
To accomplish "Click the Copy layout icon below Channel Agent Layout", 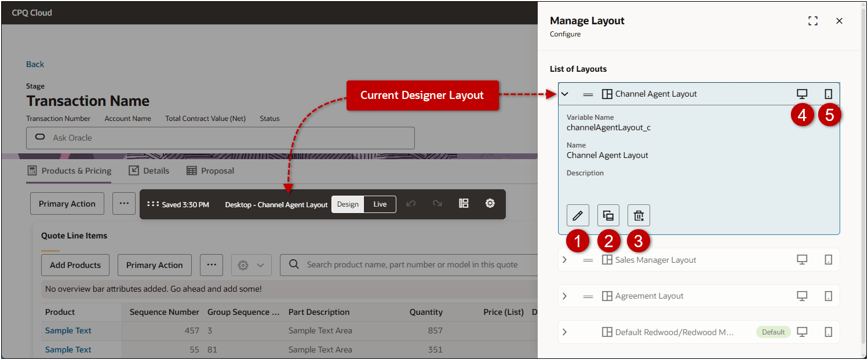I will pos(608,215).
